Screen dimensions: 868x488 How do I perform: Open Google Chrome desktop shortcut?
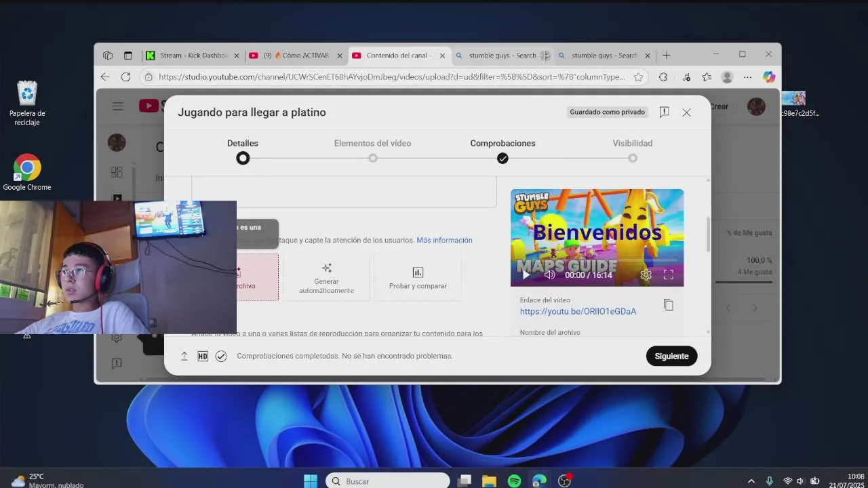tap(27, 173)
